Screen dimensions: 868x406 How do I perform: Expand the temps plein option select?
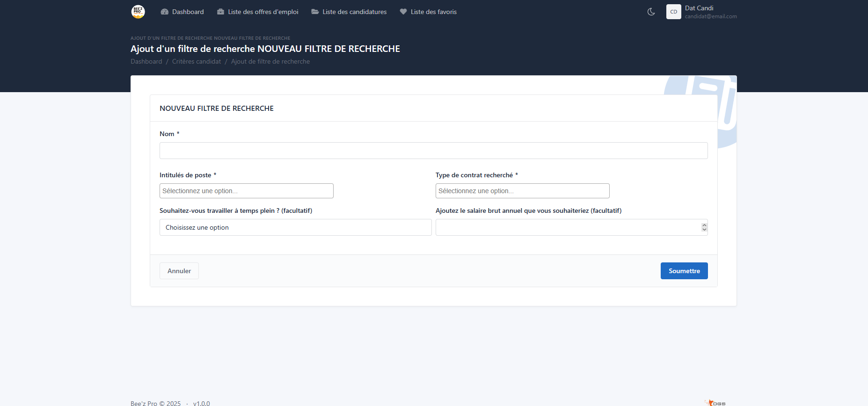pos(295,227)
